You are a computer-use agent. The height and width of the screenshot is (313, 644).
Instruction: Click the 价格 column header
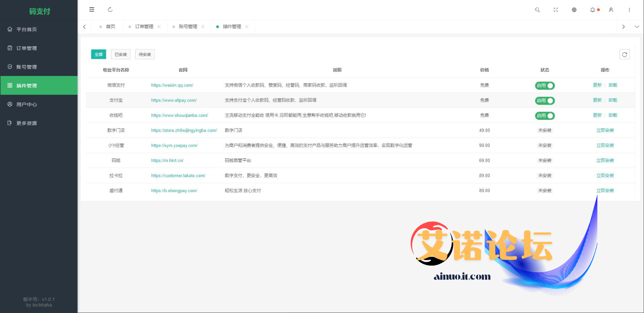(x=484, y=70)
